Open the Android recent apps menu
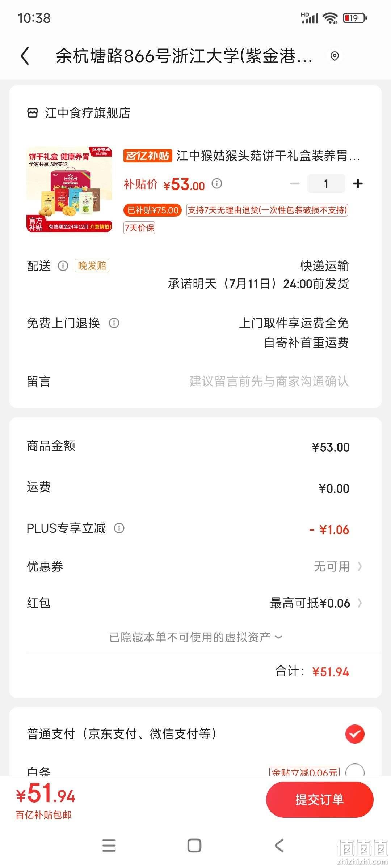The image size is (391, 868). [x=109, y=846]
